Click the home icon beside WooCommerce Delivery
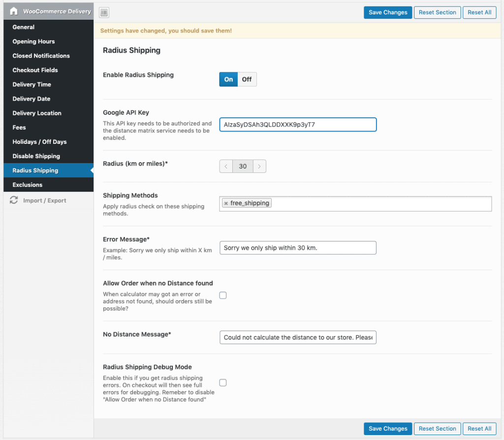504x440 pixels. (x=14, y=11)
